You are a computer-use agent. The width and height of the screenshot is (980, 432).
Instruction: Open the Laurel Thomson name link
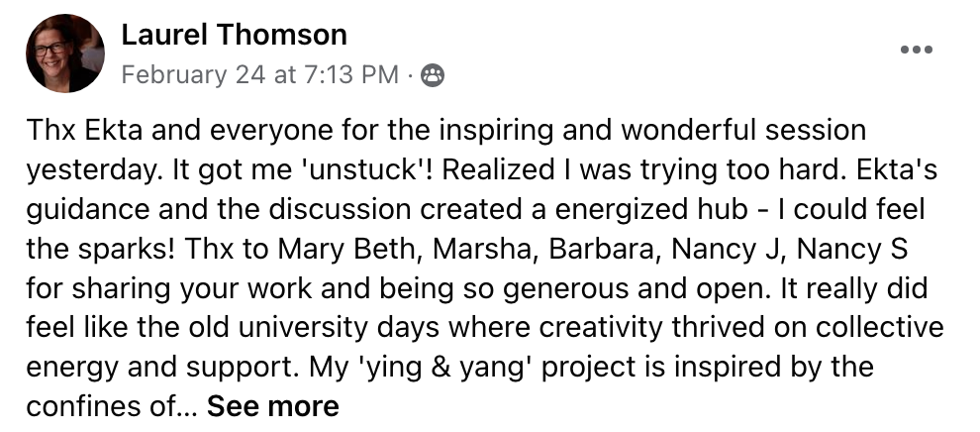[234, 35]
